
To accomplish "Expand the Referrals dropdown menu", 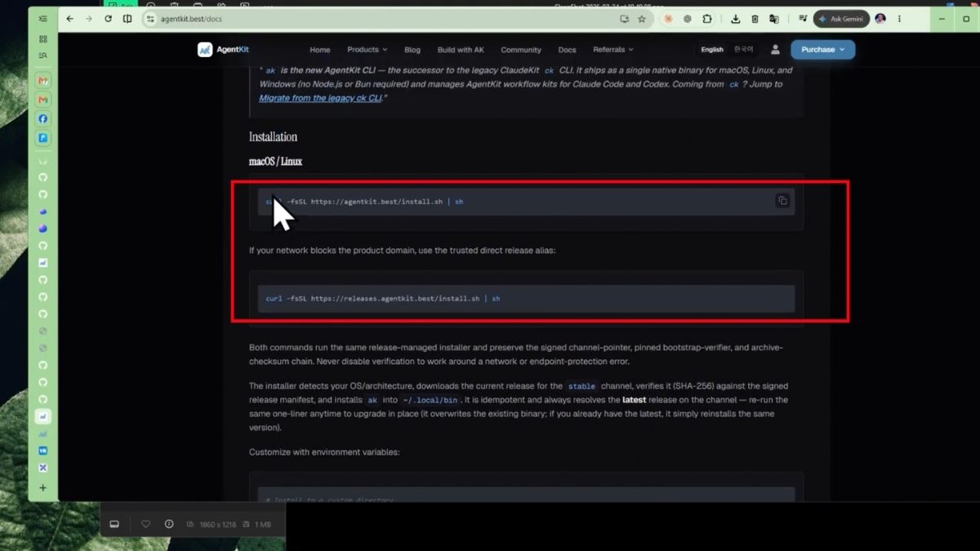I will tap(613, 50).
